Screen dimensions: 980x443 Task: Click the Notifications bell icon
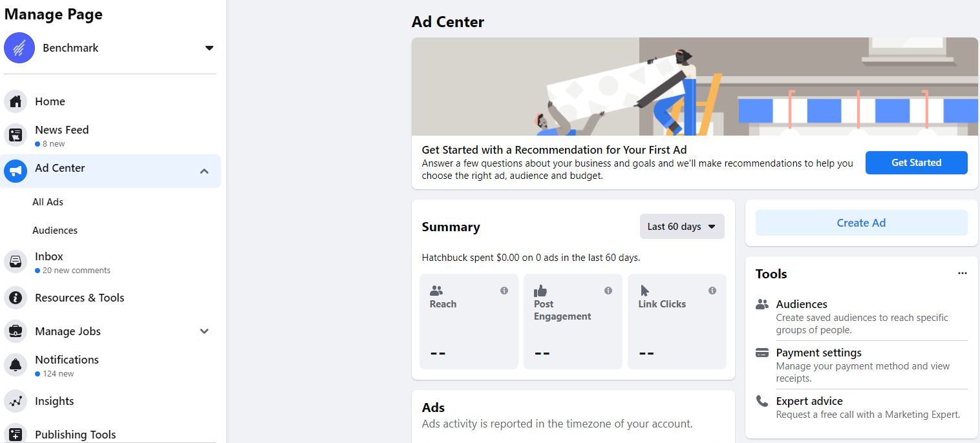point(16,365)
